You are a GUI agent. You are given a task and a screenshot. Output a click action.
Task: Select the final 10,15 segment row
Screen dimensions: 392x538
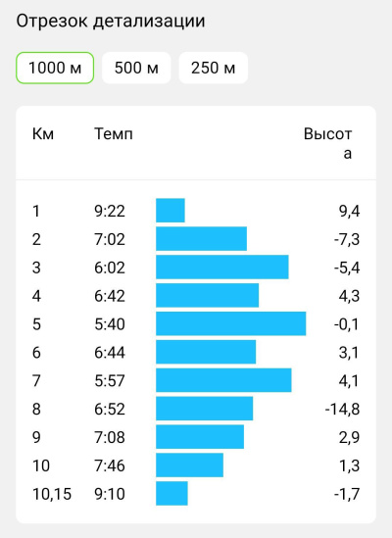click(196, 493)
